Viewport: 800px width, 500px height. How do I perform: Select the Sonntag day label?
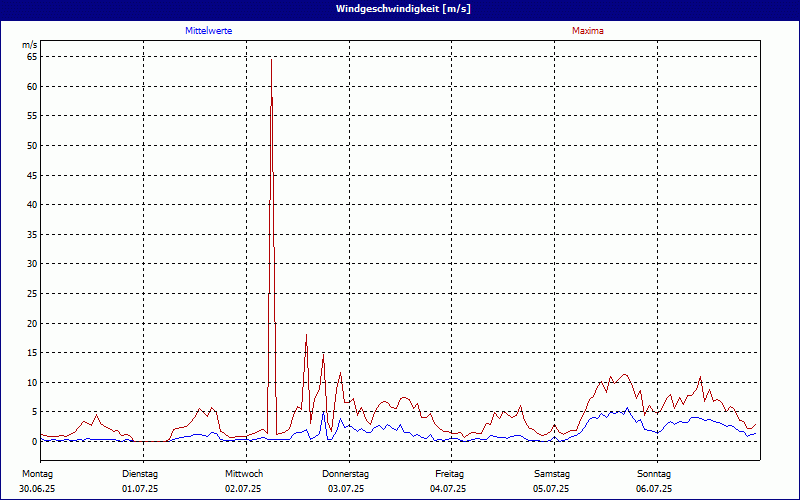coord(654,474)
